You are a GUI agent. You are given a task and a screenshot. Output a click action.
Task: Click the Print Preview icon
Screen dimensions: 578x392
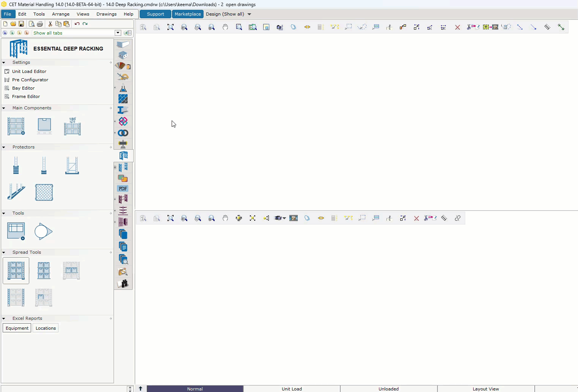coord(32,24)
